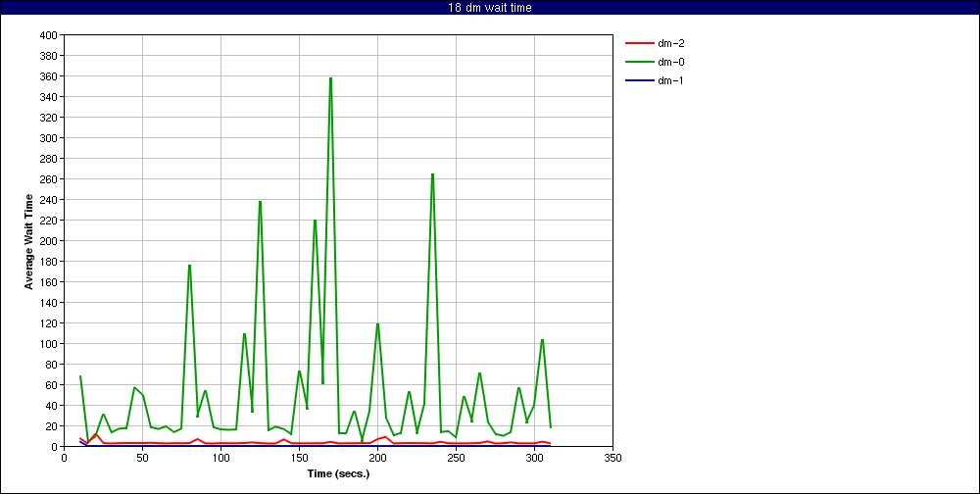Viewport: 980px width, 494px height.
Task: Select the dm-2 legend label
Action: 670,43
